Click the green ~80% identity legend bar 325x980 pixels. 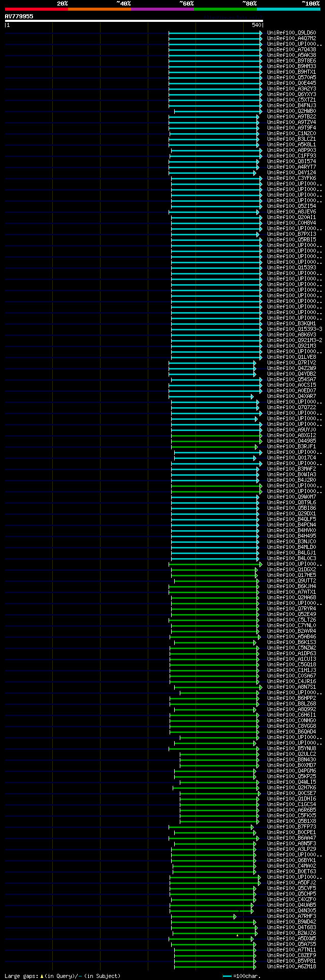[225, 9]
